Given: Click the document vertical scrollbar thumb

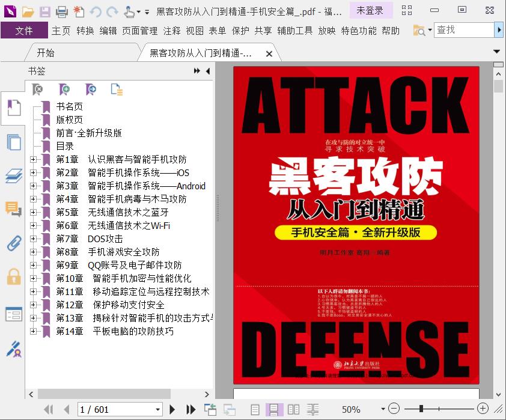Looking at the screenshot, I should [x=498, y=86].
